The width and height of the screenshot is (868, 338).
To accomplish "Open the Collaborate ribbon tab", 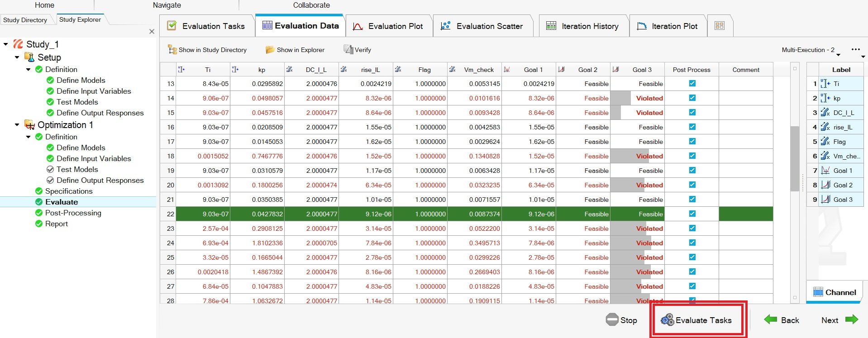I will (x=311, y=5).
